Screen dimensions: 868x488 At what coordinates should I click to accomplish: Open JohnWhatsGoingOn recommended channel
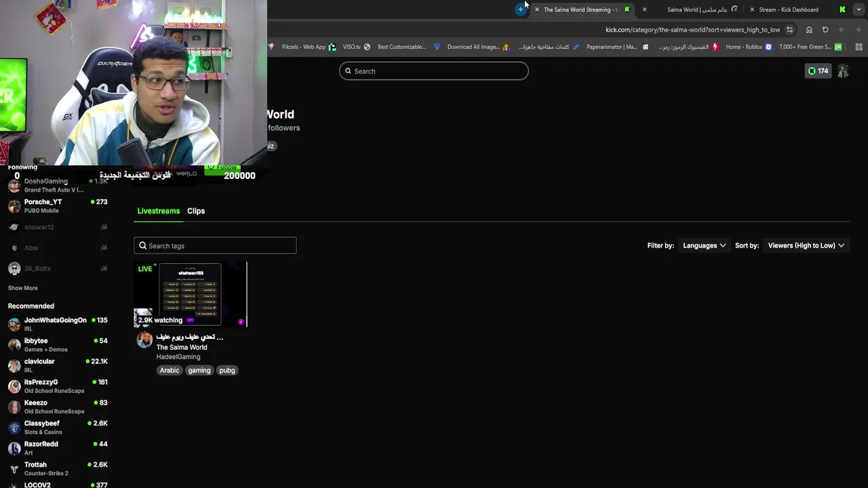point(58,324)
